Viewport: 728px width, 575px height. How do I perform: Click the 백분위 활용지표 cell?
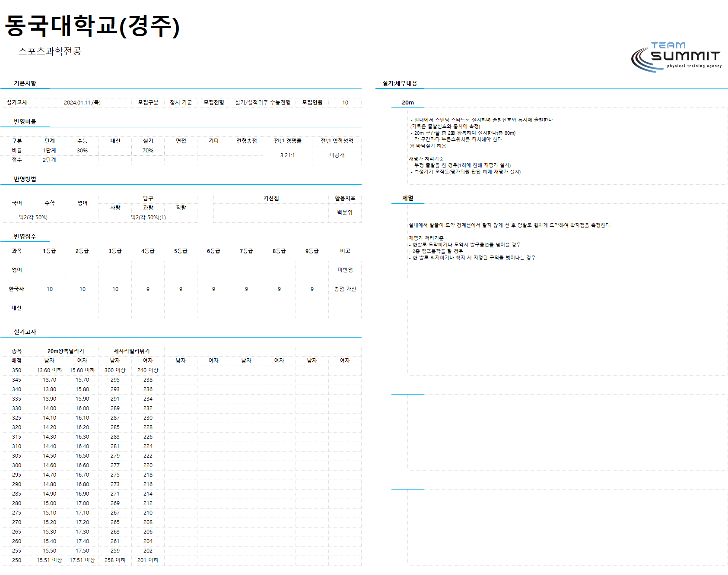(345, 213)
